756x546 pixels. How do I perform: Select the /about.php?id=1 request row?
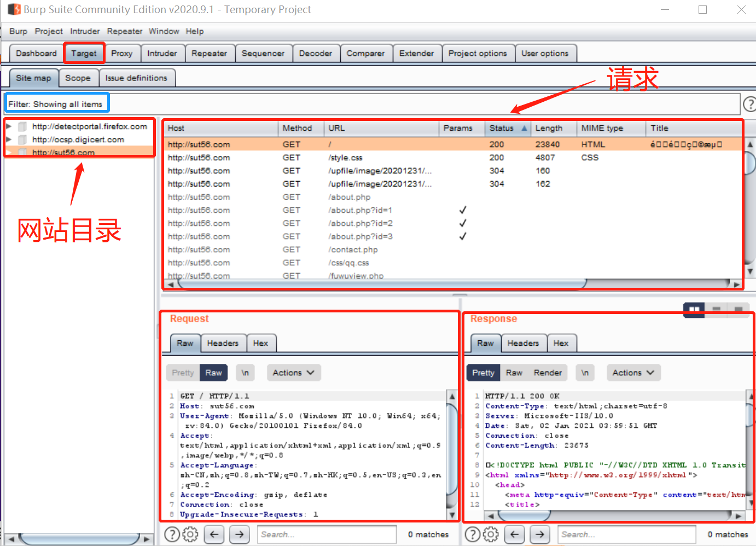click(454, 210)
